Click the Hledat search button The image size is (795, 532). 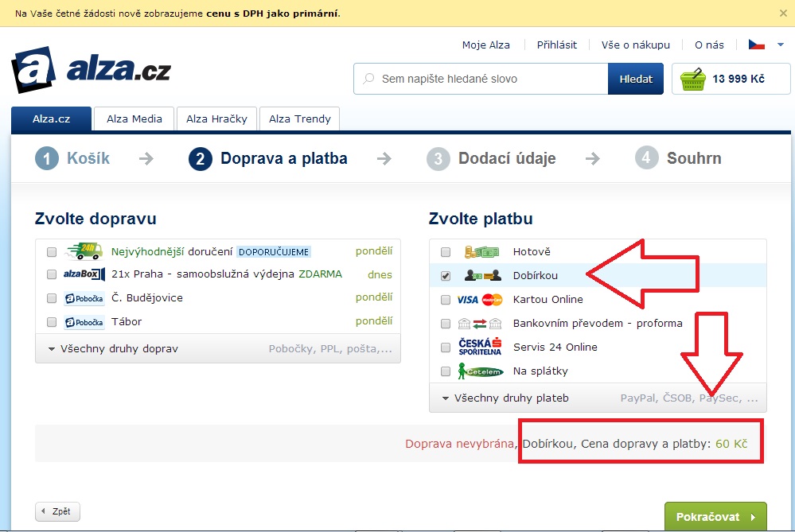click(636, 79)
